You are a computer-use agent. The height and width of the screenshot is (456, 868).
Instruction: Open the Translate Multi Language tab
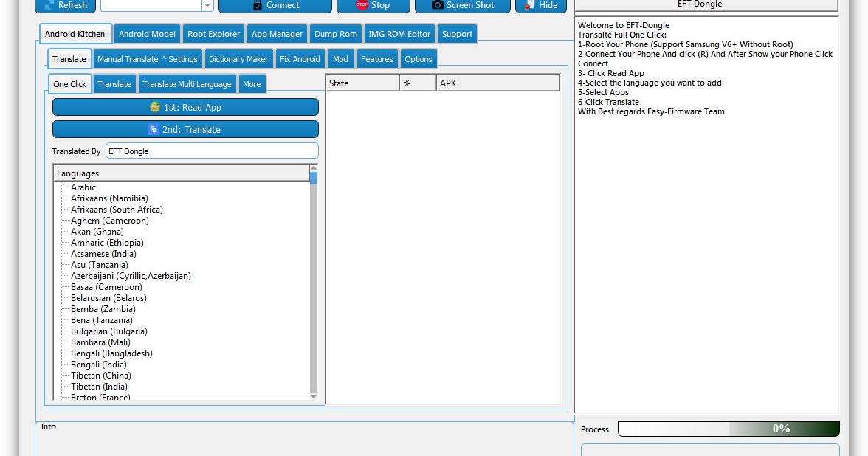(x=187, y=84)
